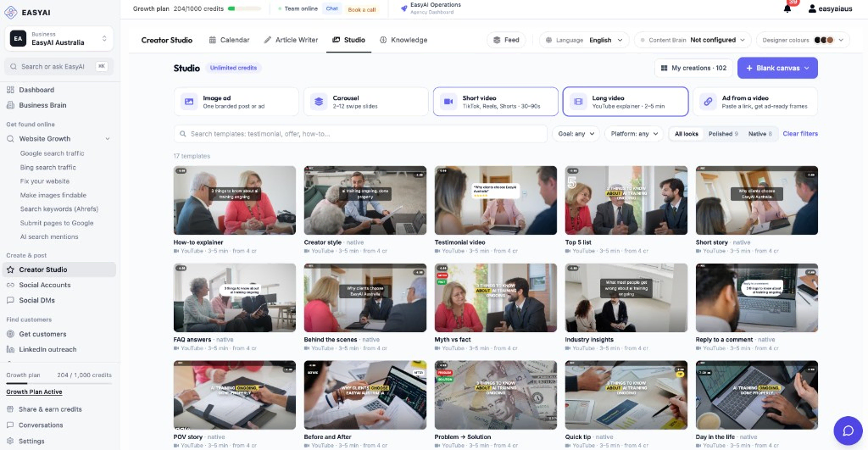
Task: Open the Myth vs fact template thumbnail
Action: pos(495,297)
